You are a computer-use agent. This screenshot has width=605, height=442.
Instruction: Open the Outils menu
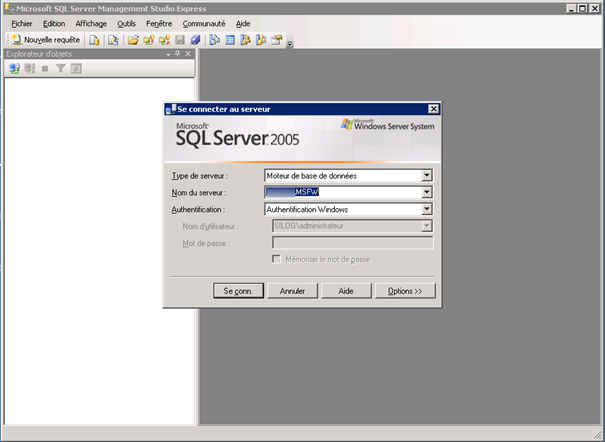point(127,24)
